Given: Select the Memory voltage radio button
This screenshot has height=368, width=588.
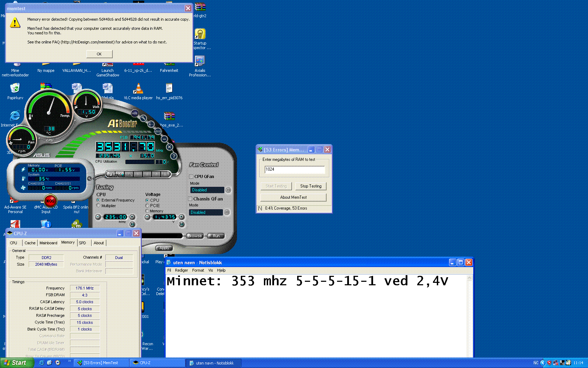Looking at the screenshot, I should (147, 211).
